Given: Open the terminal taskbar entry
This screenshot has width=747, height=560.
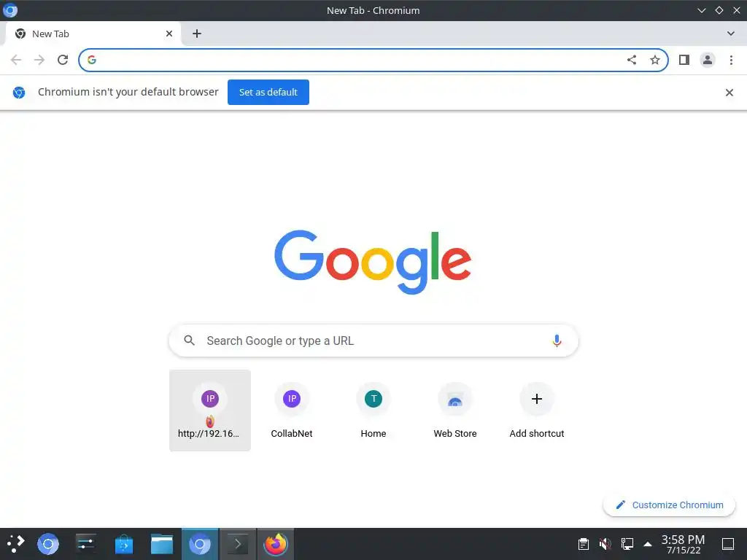Looking at the screenshot, I should click(x=238, y=544).
